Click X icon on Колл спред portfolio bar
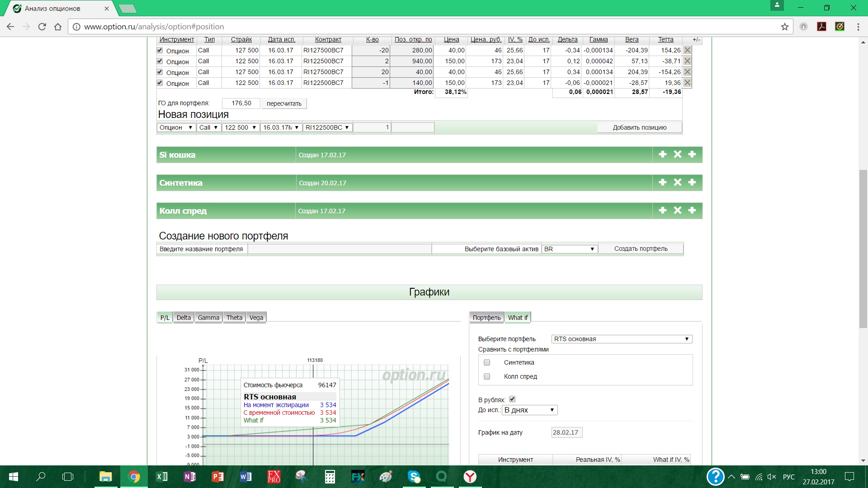The height and width of the screenshot is (488, 868). (677, 211)
